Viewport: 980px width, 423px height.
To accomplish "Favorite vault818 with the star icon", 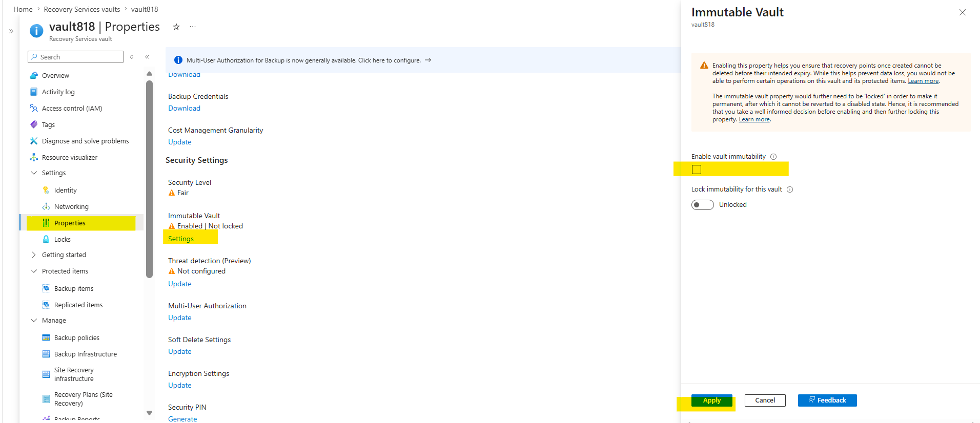I will click(176, 27).
